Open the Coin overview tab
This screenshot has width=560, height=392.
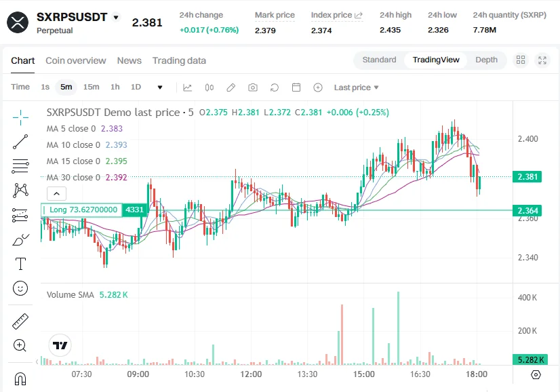(x=76, y=61)
